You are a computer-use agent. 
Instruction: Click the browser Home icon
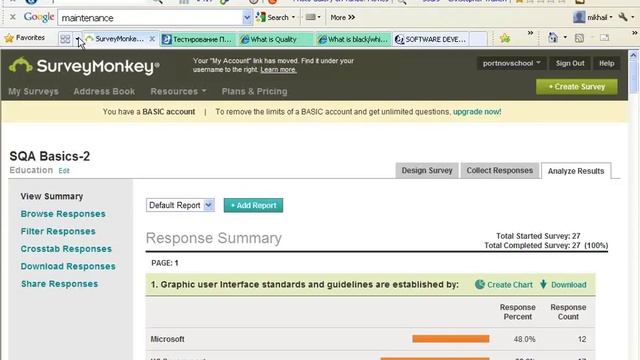pyautogui.click(x=553, y=38)
